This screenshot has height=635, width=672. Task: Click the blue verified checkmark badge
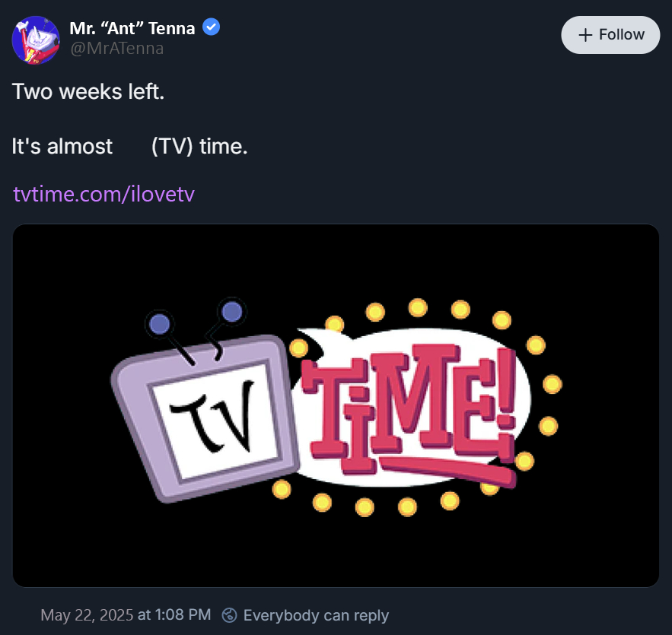click(212, 28)
